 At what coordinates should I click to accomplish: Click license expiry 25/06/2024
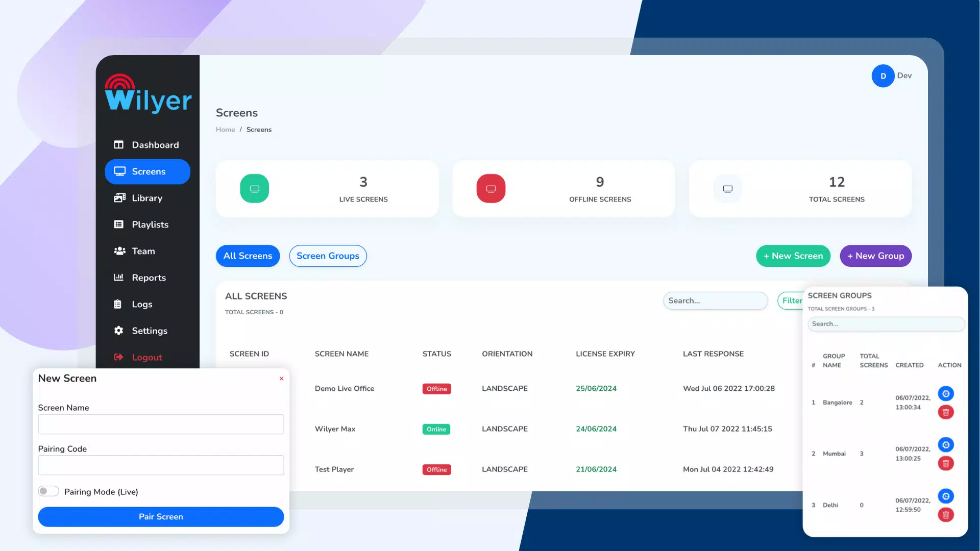(x=596, y=388)
